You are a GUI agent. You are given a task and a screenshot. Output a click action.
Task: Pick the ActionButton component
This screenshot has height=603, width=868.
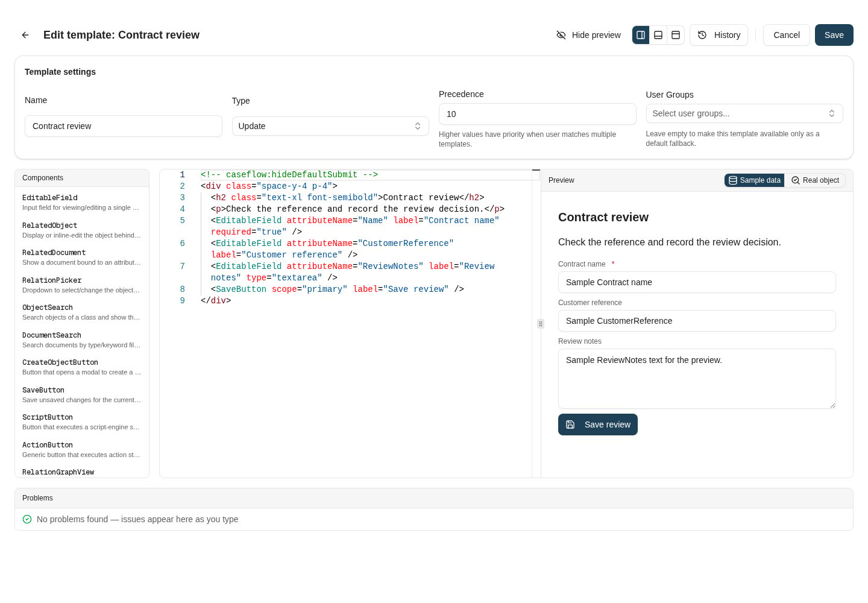coord(81,449)
